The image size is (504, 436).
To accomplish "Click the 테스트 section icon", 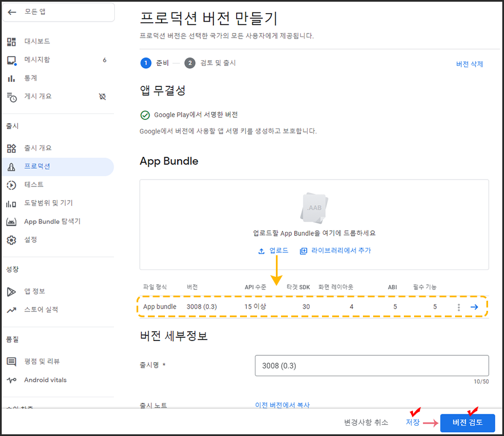I will (11, 185).
